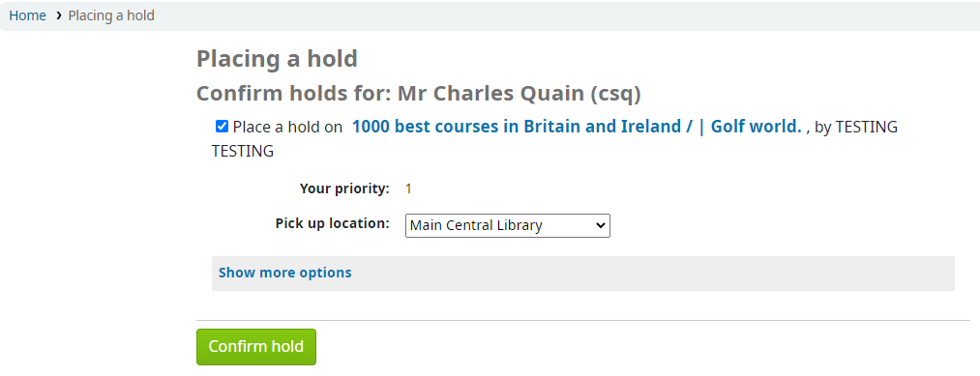This screenshot has height=376, width=980.
Task: Select the 'Placing a hold' breadcrumb item
Action: (111, 15)
